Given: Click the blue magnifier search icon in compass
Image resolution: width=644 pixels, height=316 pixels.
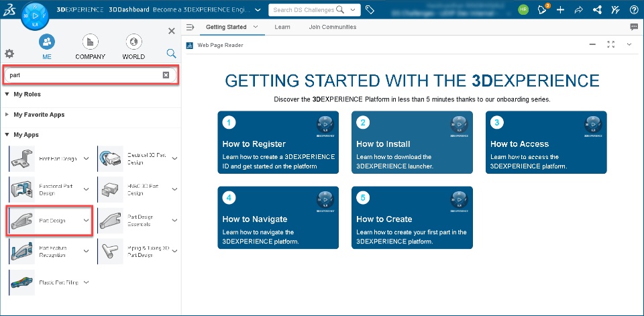Looking at the screenshot, I should (171, 54).
